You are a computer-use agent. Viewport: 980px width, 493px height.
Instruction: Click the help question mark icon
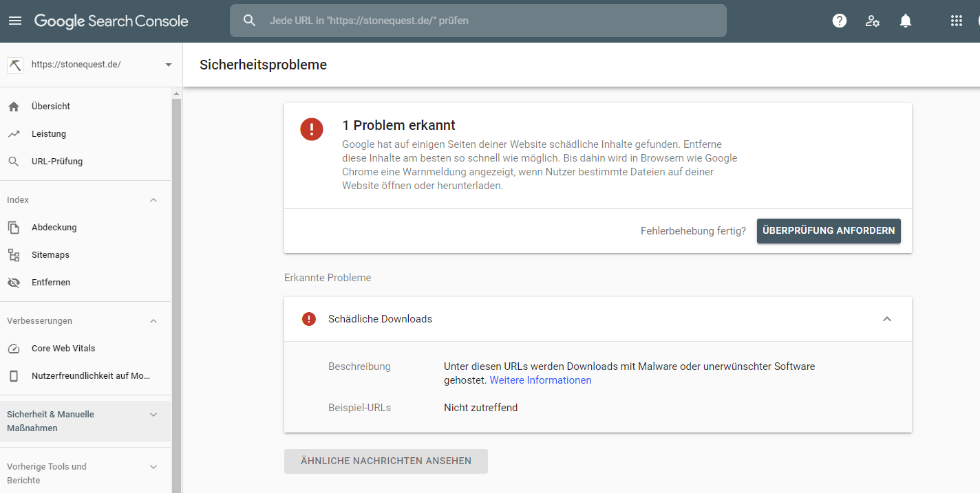click(x=839, y=21)
